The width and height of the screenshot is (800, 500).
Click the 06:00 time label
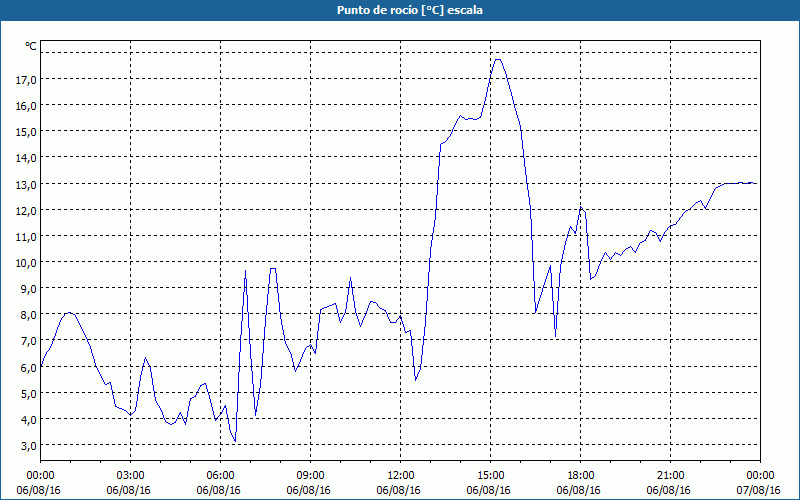(220, 476)
